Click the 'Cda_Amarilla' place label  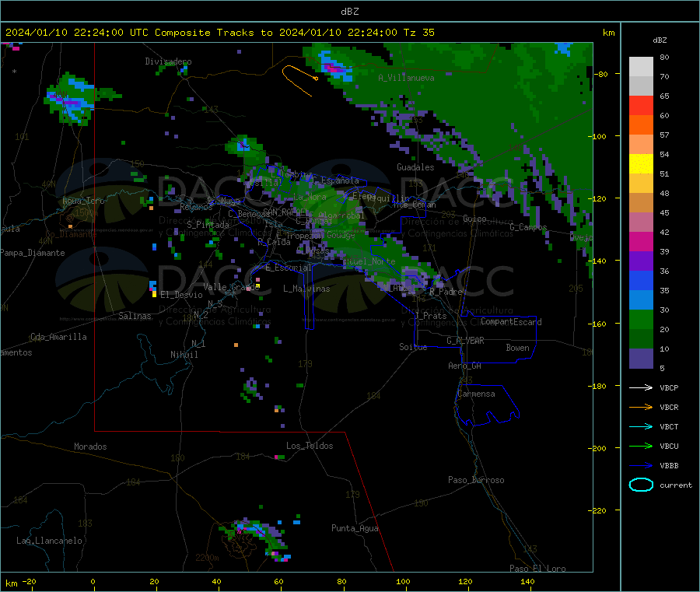[58, 337]
